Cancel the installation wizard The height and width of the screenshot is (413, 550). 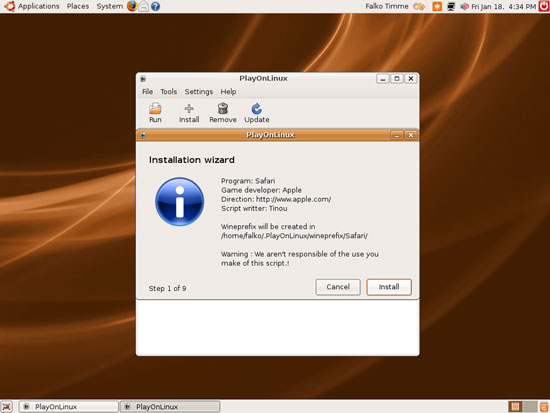pyautogui.click(x=338, y=287)
